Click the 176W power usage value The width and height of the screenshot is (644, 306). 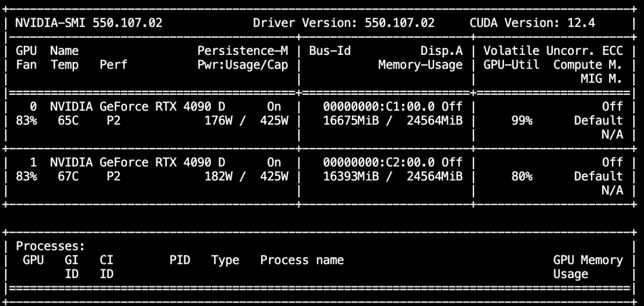click(218, 120)
